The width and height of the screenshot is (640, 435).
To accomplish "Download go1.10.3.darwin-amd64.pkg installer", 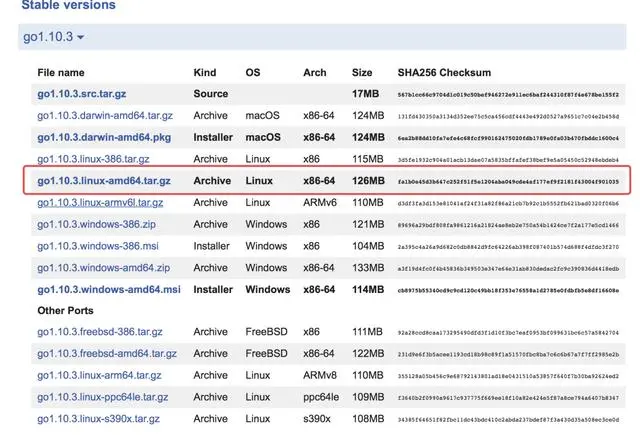I will (x=104, y=137).
